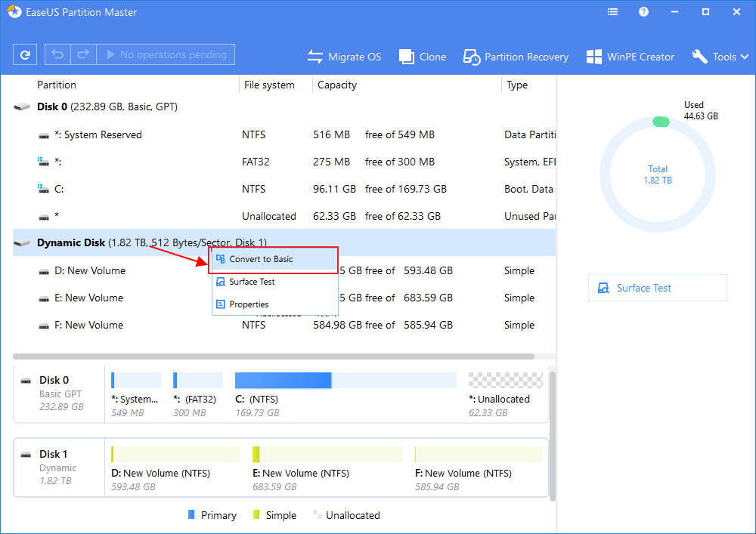
Task: Select the Partition column header
Action: coord(57,85)
